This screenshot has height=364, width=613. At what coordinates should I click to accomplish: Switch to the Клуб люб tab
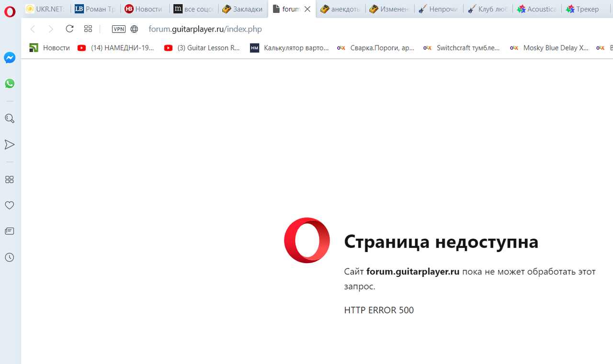(488, 9)
